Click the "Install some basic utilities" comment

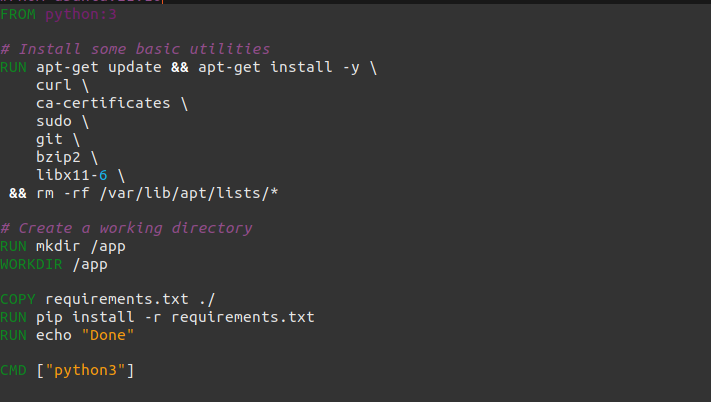point(144,49)
